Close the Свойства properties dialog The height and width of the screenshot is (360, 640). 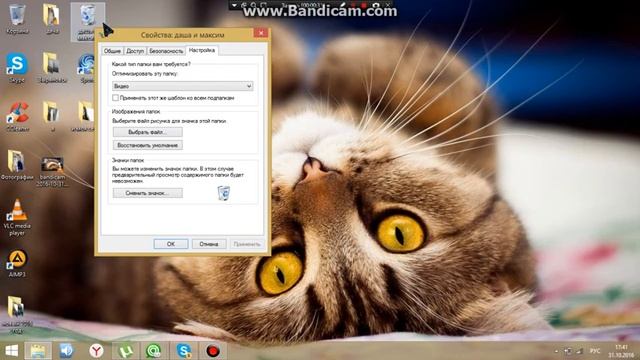(261, 33)
